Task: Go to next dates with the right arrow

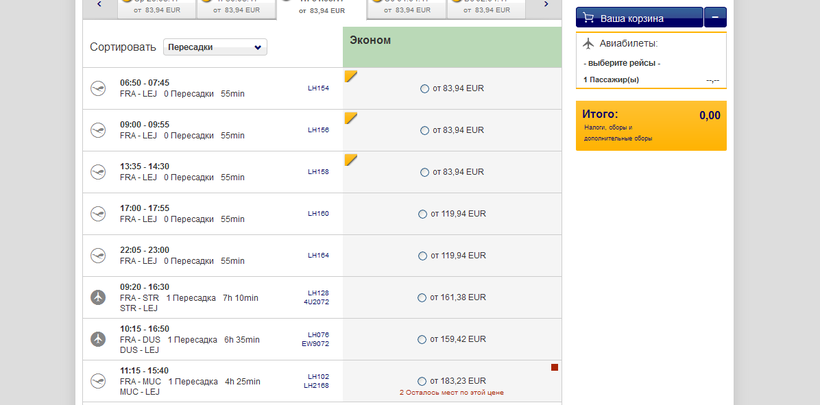Action: 545,5
